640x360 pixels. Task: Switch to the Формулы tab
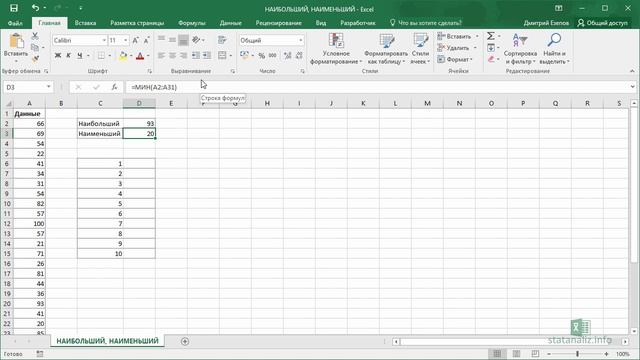(x=191, y=23)
